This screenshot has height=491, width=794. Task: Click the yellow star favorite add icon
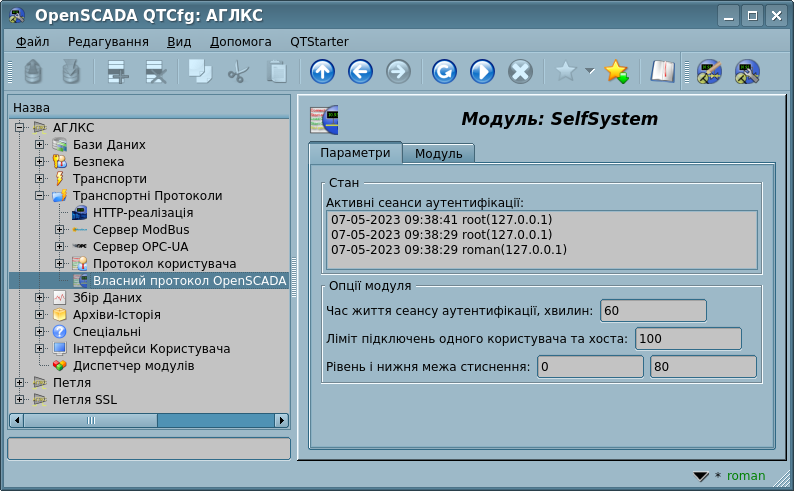tap(616, 71)
